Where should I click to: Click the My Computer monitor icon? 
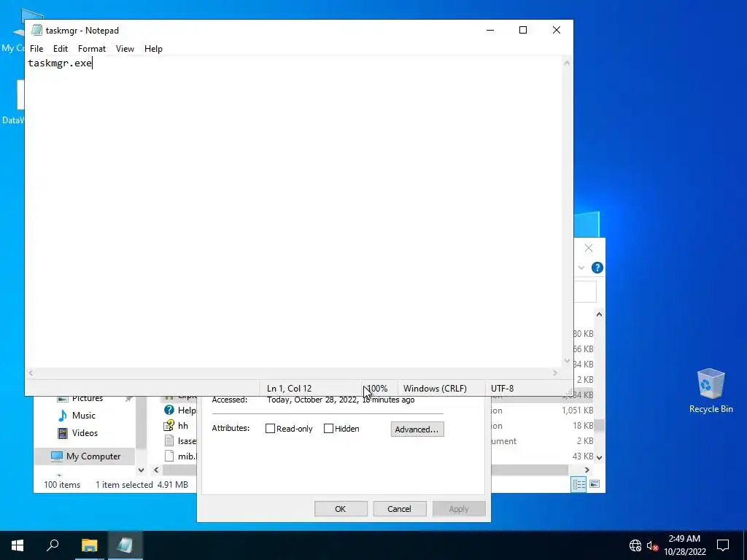click(57, 456)
